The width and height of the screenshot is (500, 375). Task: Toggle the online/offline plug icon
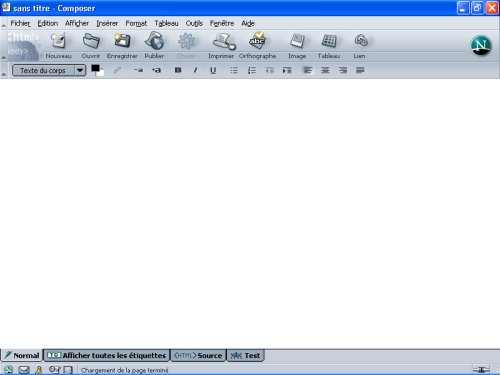tap(481, 369)
